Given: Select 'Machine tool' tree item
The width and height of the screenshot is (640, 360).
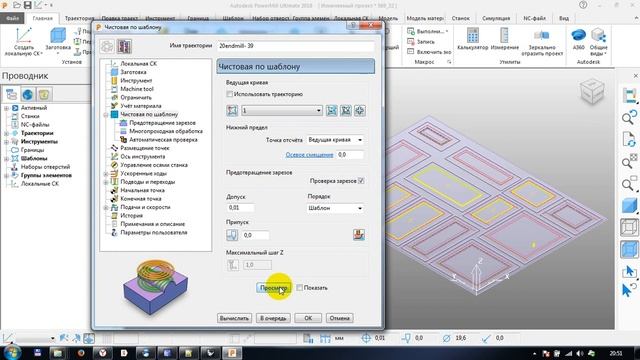Looking at the screenshot, I should pyautogui.click(x=137, y=89).
